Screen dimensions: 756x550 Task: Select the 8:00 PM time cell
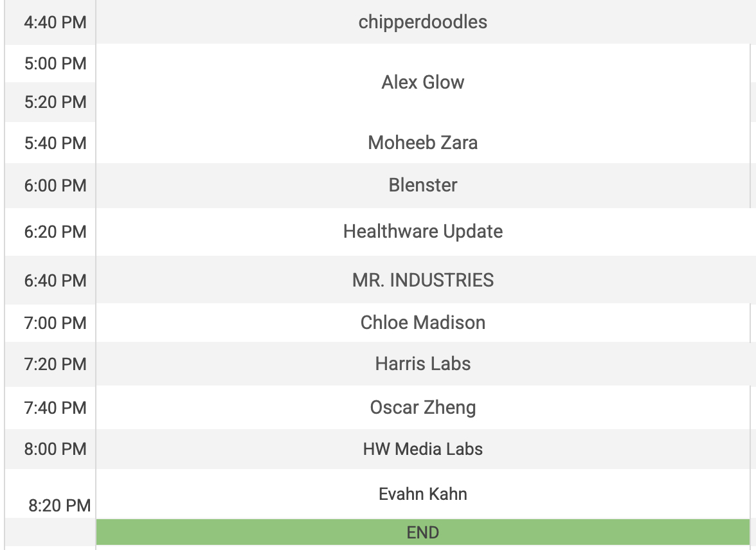tap(55, 449)
